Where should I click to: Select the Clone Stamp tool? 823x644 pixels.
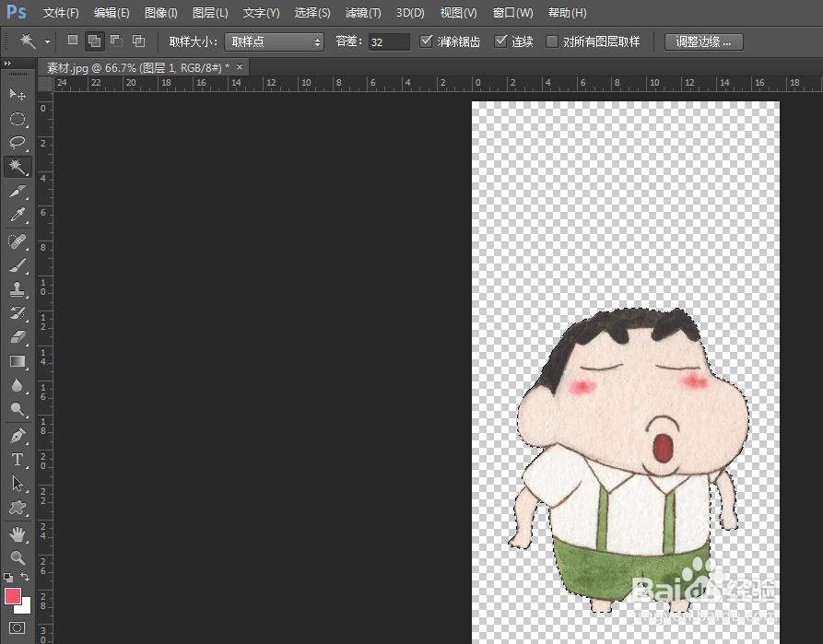(x=18, y=289)
